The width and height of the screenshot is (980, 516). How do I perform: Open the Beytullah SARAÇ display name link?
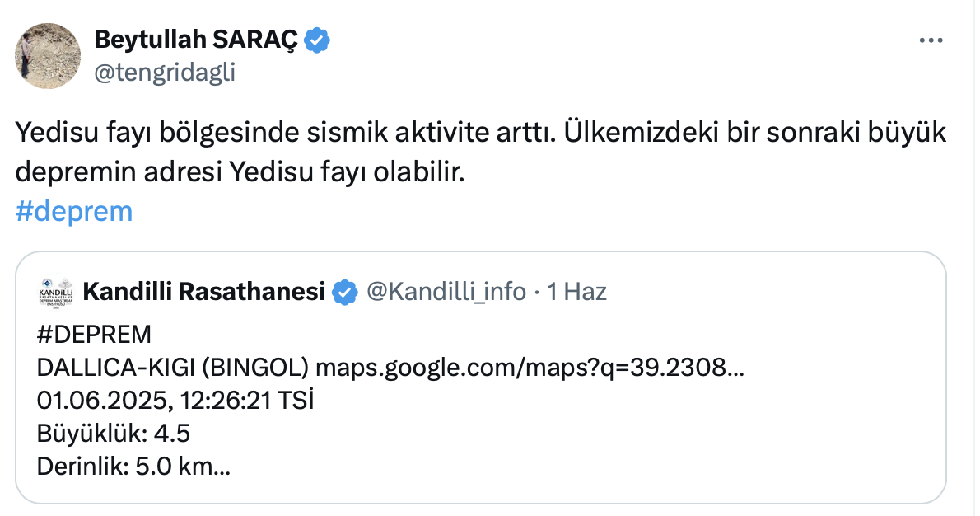coord(196,39)
